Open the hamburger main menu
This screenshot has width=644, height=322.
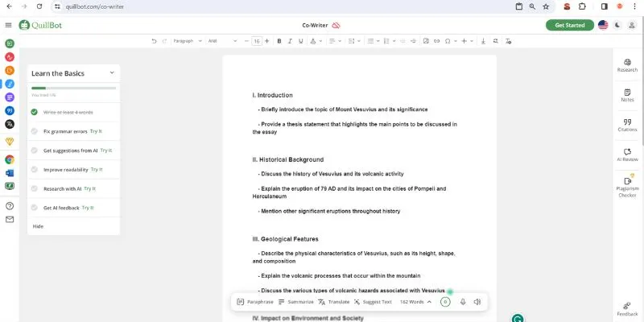pos(8,26)
